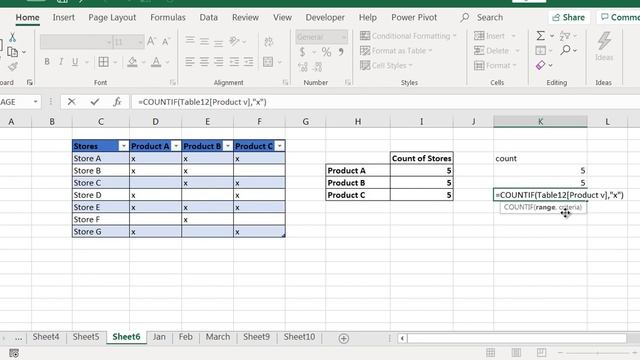Click the Format Painter brush icon
This screenshot has height=360, width=640.
13,67
